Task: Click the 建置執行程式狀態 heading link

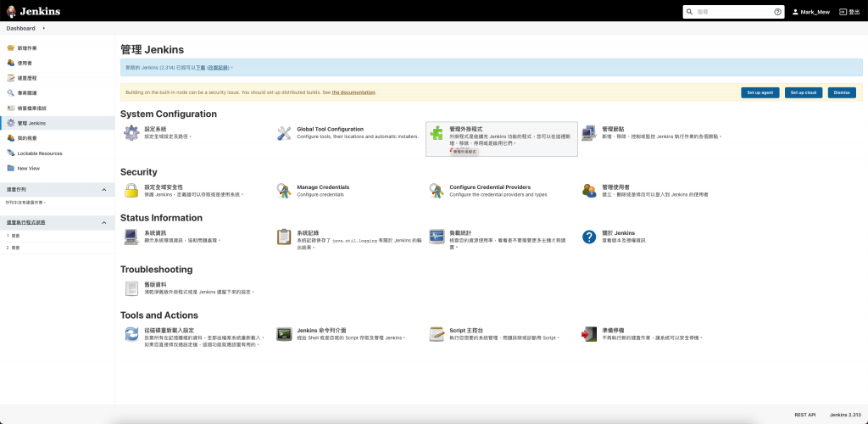Action: coord(26,222)
